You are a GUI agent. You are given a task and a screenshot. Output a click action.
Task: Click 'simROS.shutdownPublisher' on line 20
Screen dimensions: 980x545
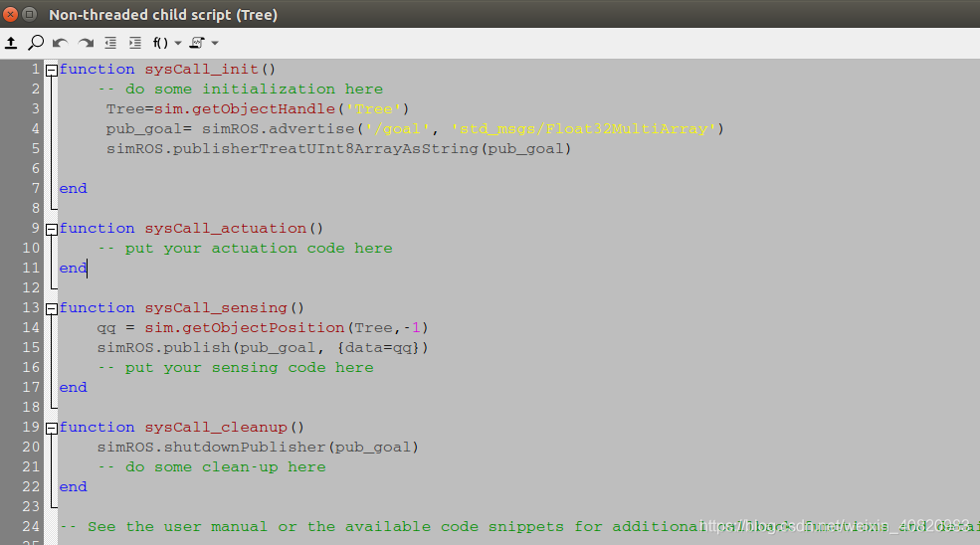[x=211, y=447]
